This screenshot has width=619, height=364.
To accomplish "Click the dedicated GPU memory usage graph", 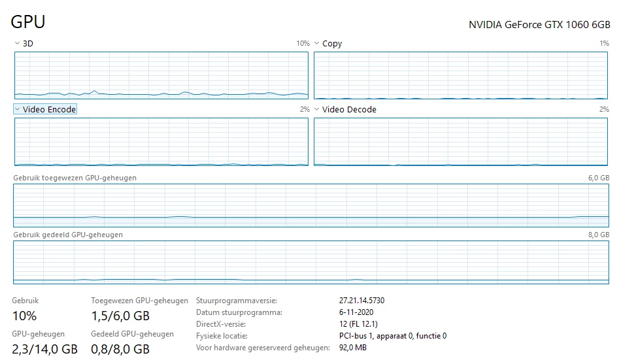I will click(x=311, y=205).
